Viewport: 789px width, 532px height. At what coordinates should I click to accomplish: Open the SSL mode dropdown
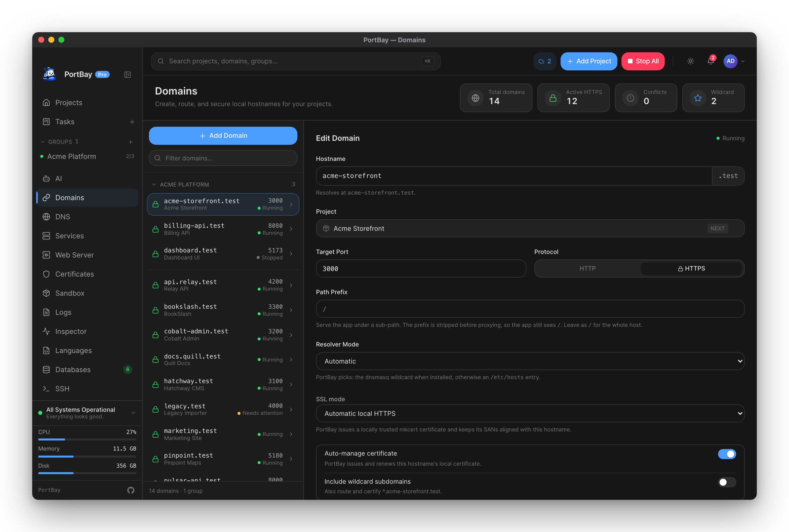530,413
